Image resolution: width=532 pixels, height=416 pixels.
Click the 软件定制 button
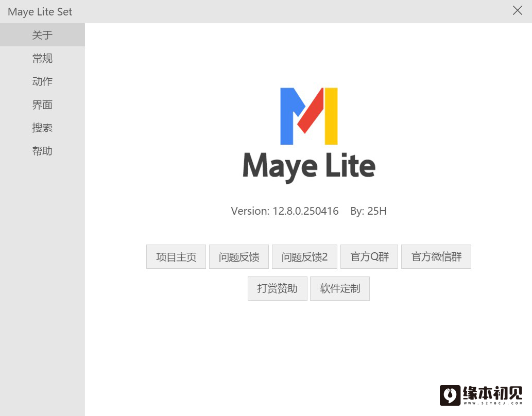[x=339, y=289]
